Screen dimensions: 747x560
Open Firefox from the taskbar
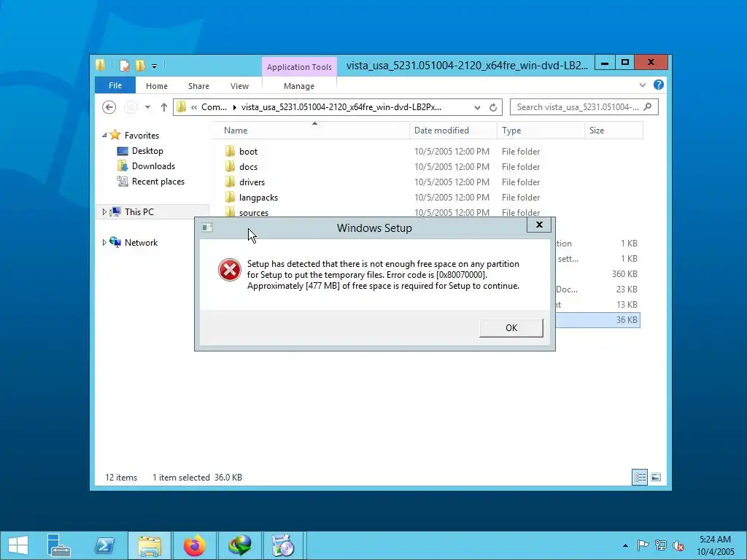pos(194,545)
